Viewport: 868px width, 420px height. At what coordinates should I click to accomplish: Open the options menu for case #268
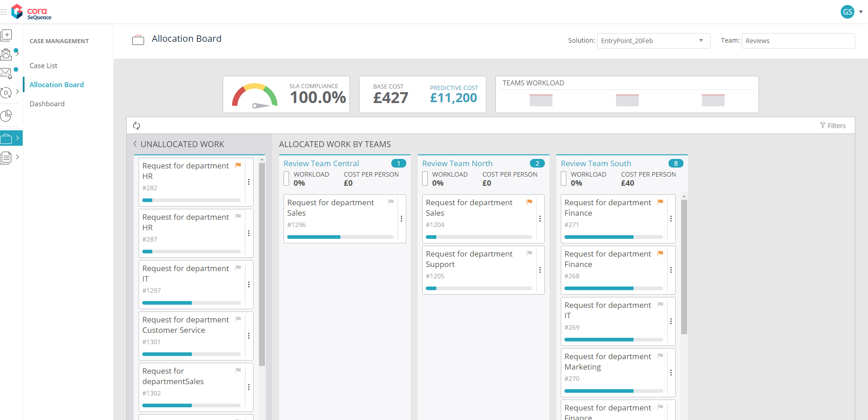(671, 270)
